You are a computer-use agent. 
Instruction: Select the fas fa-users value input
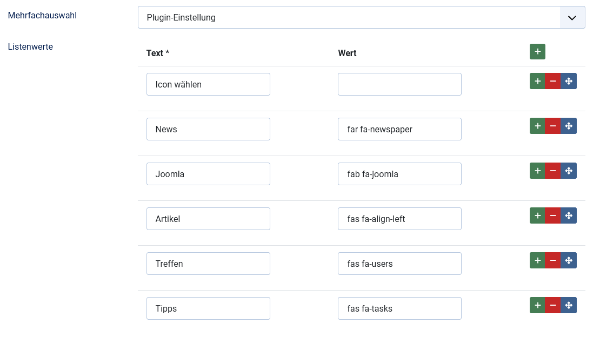pyautogui.click(x=399, y=264)
